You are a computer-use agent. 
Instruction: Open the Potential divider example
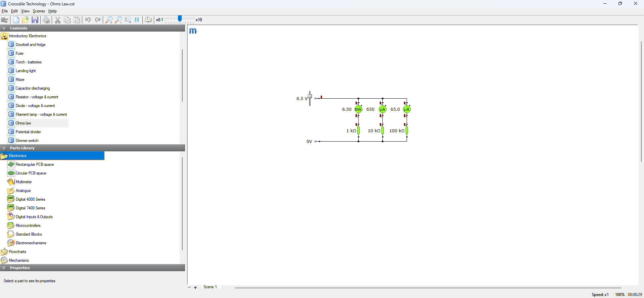pos(25,132)
